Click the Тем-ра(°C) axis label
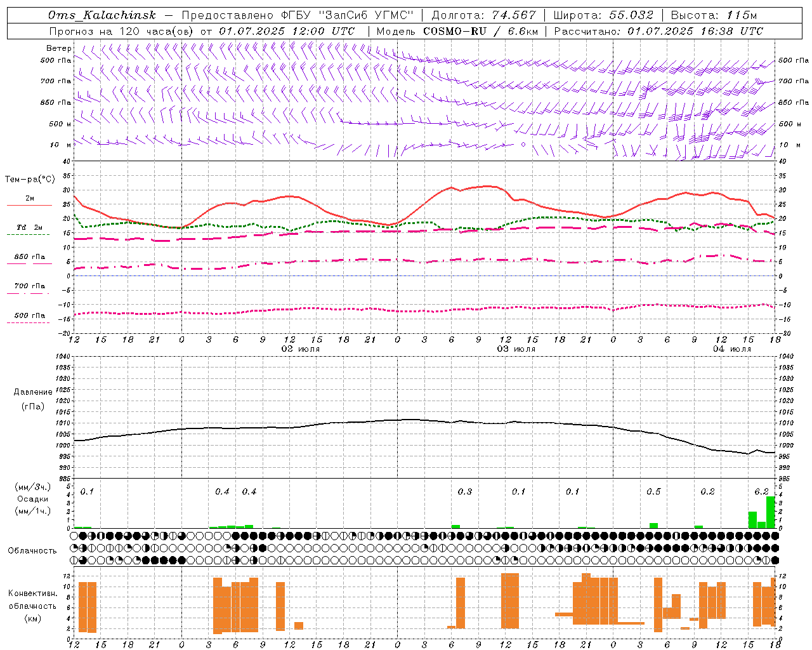 [30, 180]
